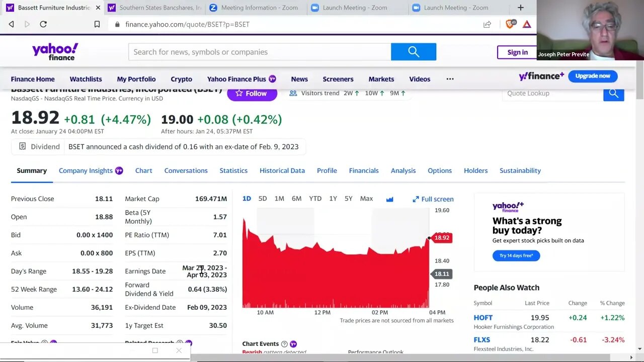Open the Historical Data tab
Screen dimensions: 644x362
point(282,170)
